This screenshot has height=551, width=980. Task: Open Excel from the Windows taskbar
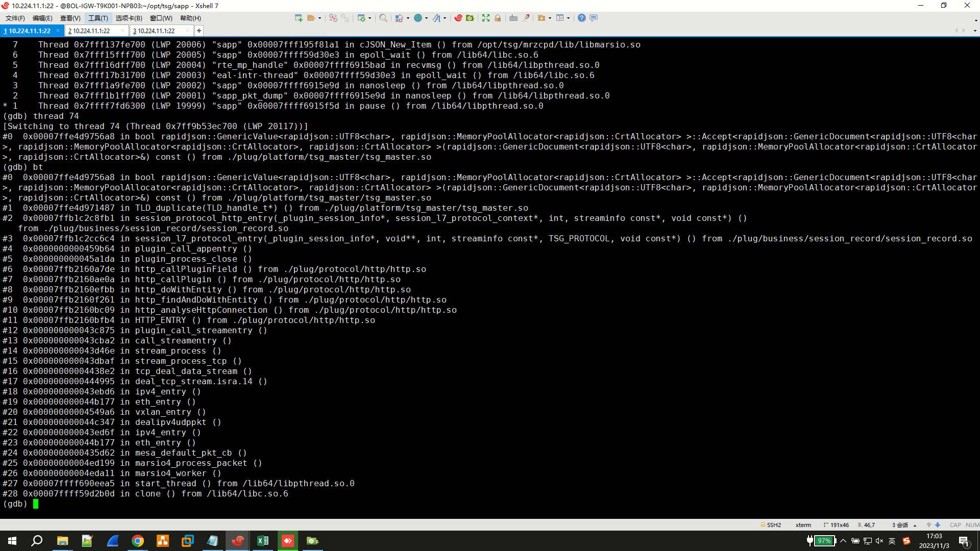(263, 541)
